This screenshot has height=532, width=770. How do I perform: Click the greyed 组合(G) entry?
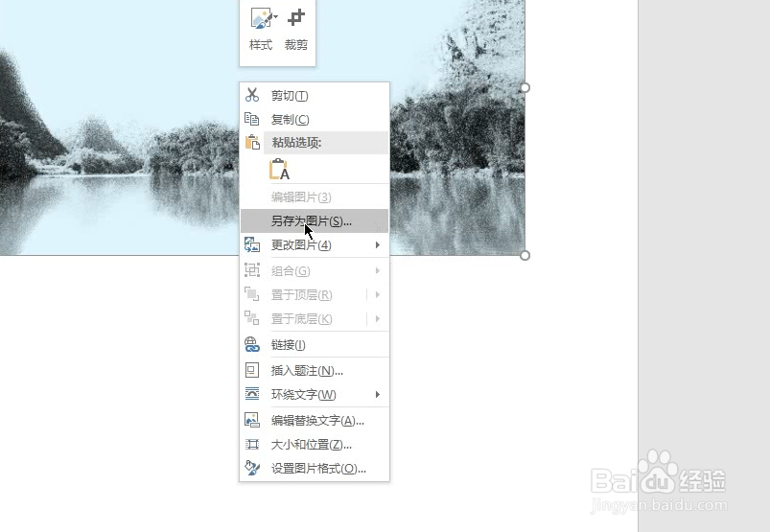click(315, 271)
